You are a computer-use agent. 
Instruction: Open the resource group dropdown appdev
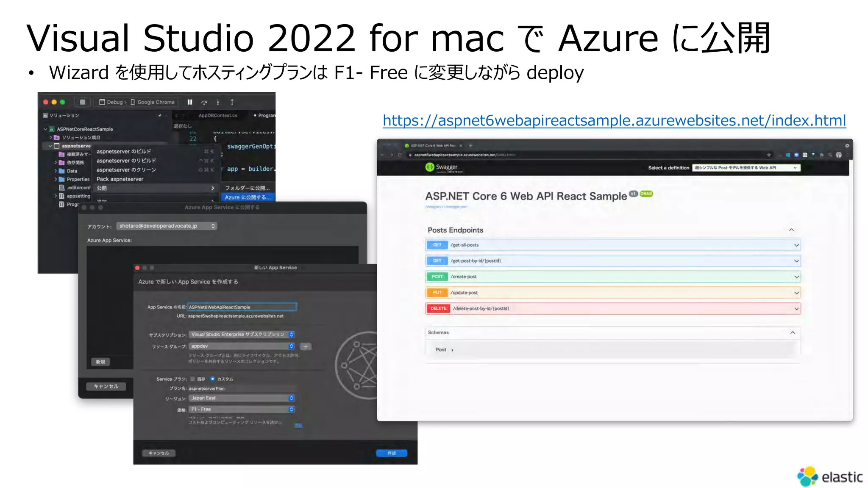(x=242, y=347)
